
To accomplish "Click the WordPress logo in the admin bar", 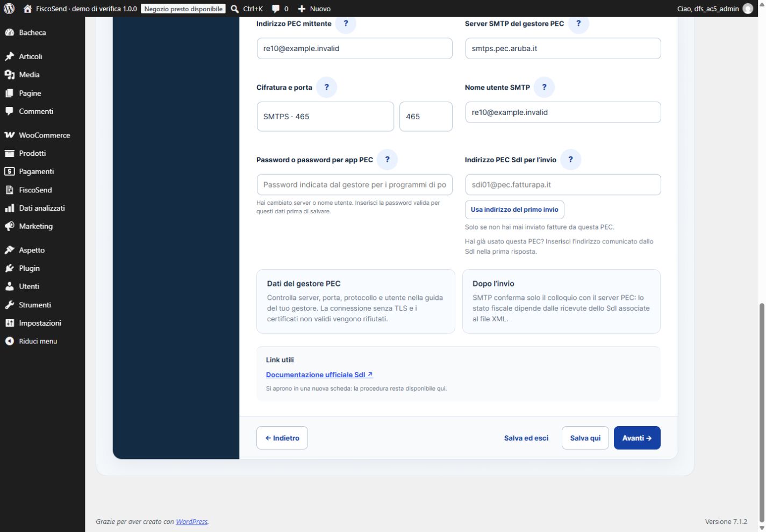I will pos(9,9).
